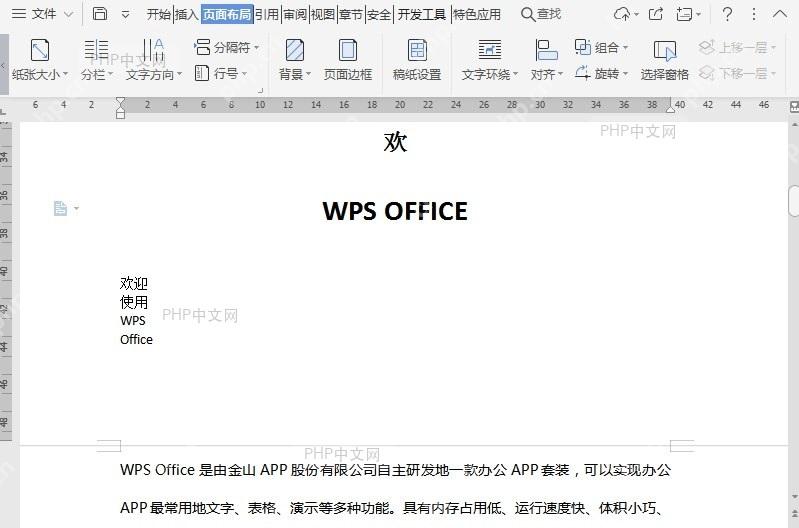Click the left indent square marker on ruler
The height and width of the screenshot is (528, 799).
coord(120,115)
